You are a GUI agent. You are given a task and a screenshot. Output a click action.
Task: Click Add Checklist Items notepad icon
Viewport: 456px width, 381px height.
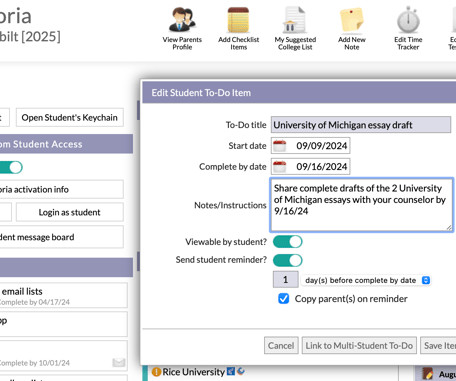tap(238, 20)
